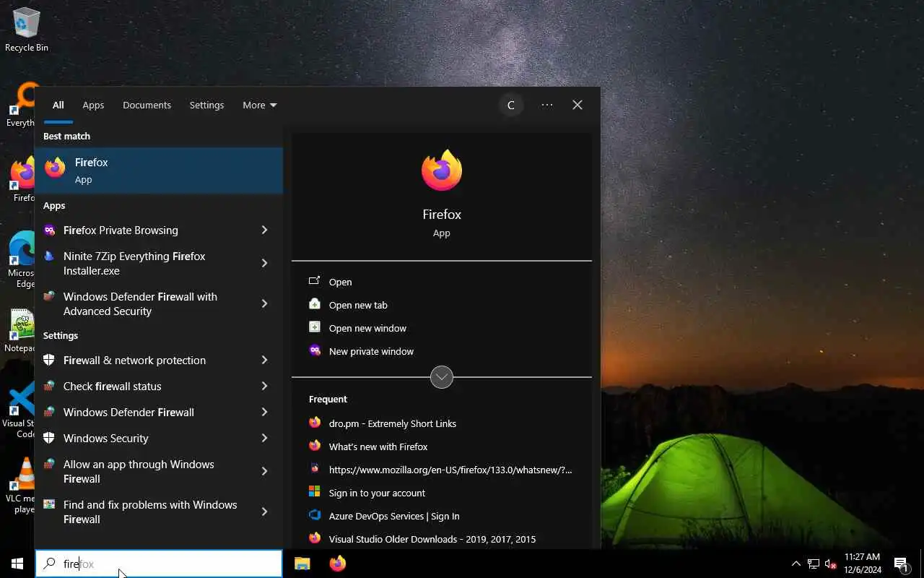Image resolution: width=924 pixels, height=578 pixels.
Task: Expand Firefox Private Browsing result arrow
Action: point(264,230)
